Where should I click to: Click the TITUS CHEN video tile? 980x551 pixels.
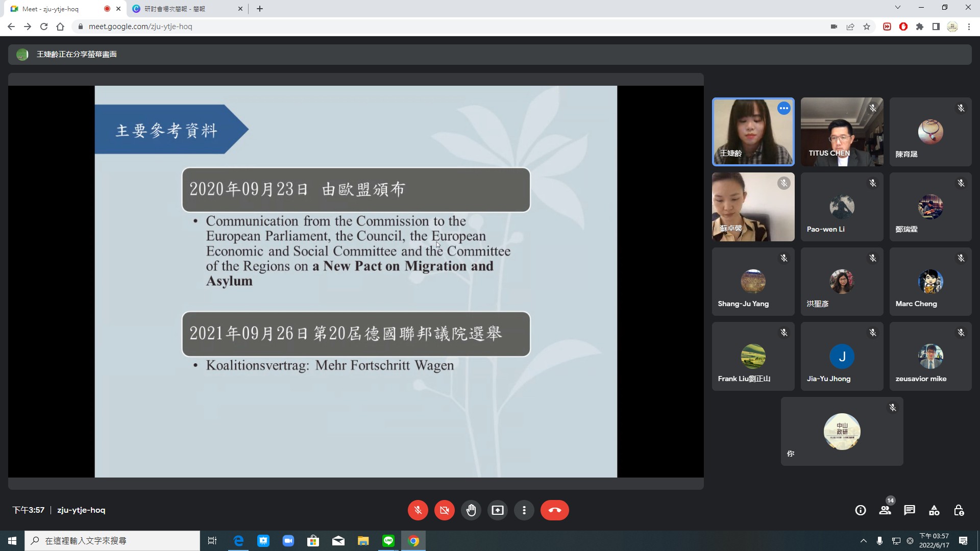click(842, 132)
